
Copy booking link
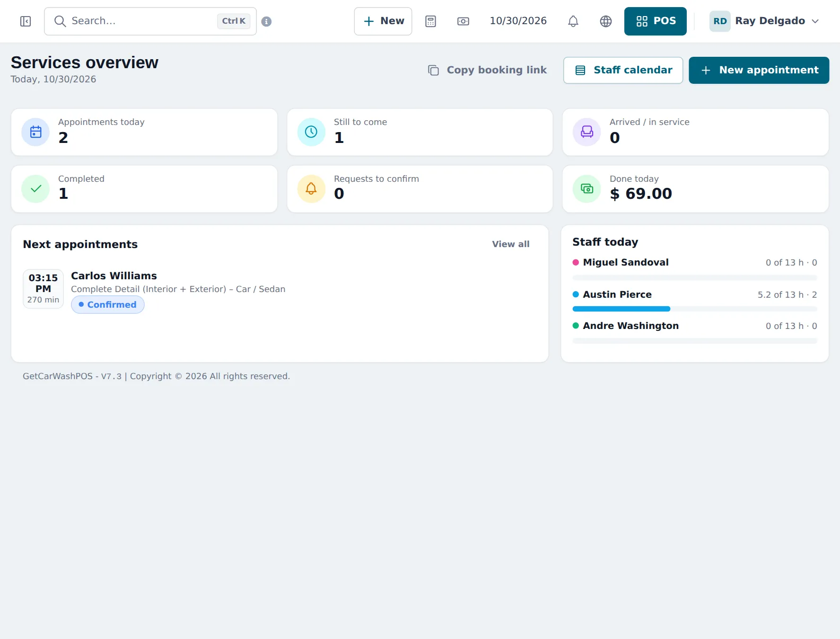pyautogui.click(x=487, y=70)
